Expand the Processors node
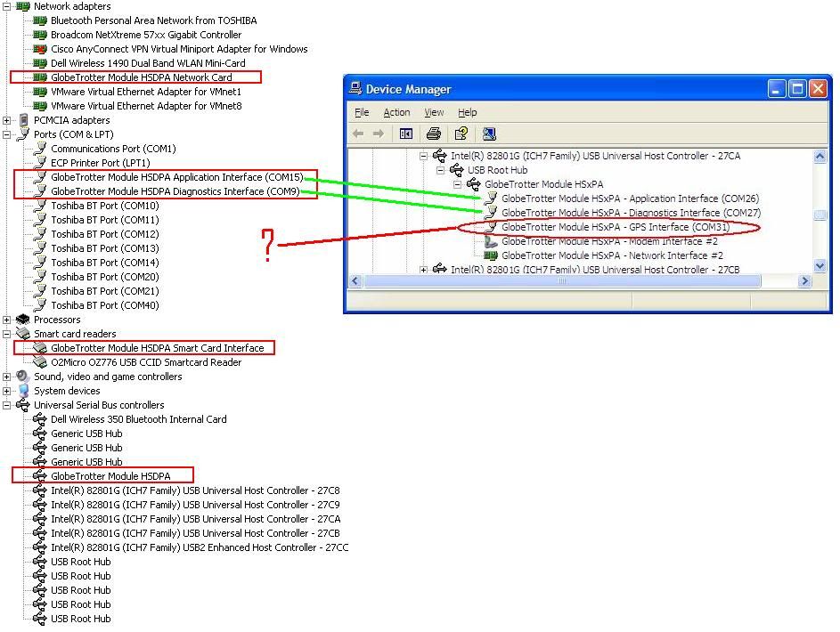Viewport: 840px width, 632px height. pos(6,320)
